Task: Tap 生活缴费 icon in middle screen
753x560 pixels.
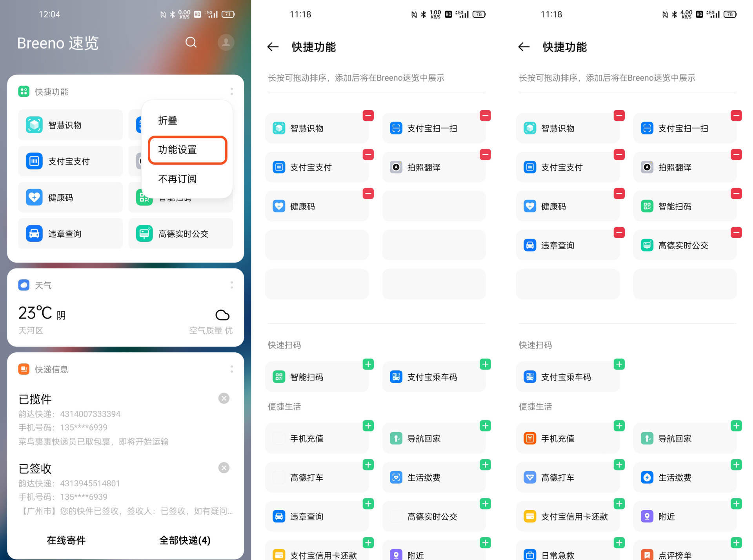Action: pos(396,477)
